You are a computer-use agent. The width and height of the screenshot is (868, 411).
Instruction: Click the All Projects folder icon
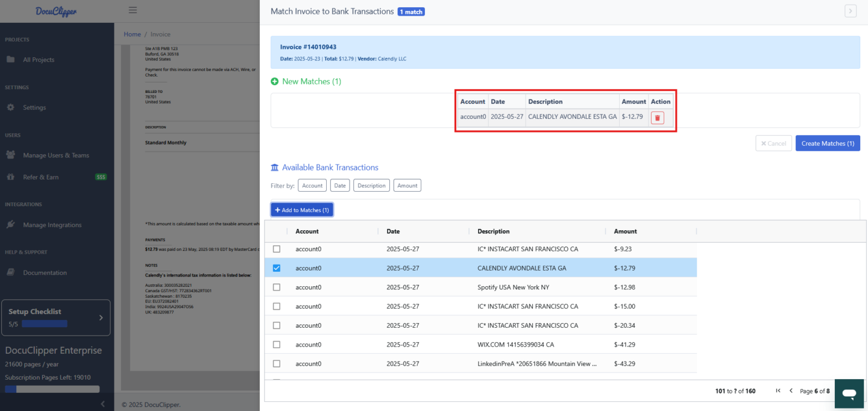(x=11, y=60)
